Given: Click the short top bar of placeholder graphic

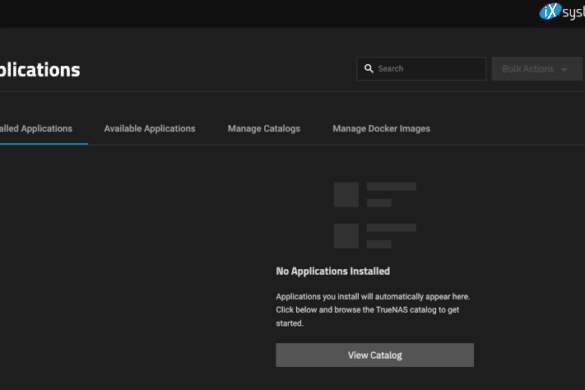Looking at the screenshot, I should click(379, 203).
